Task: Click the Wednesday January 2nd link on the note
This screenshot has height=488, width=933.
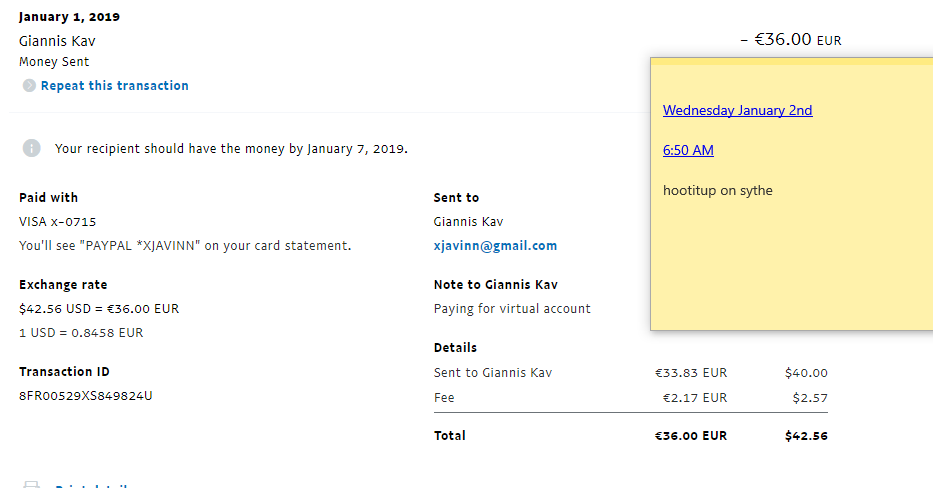Action: click(x=737, y=111)
